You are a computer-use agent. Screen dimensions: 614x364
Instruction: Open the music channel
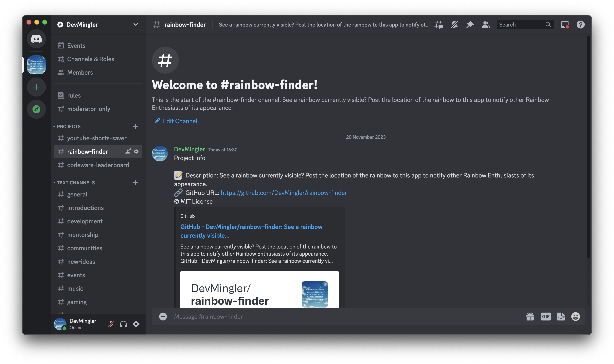pos(98,289)
